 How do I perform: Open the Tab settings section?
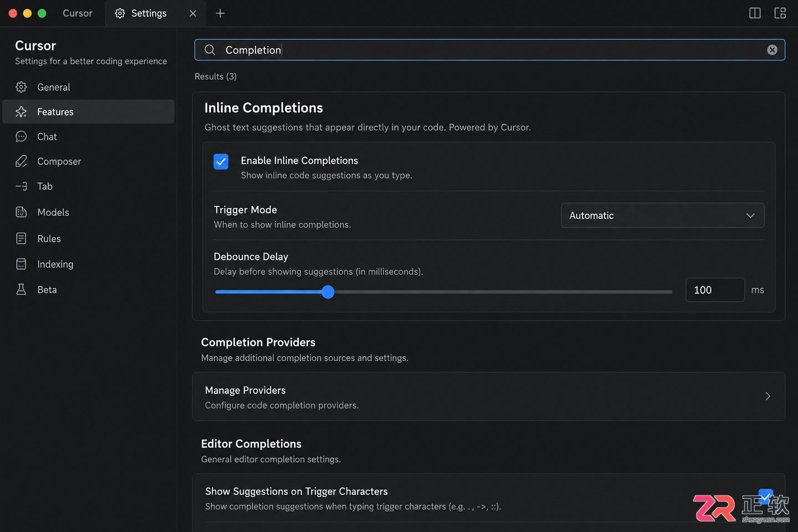tap(89, 186)
